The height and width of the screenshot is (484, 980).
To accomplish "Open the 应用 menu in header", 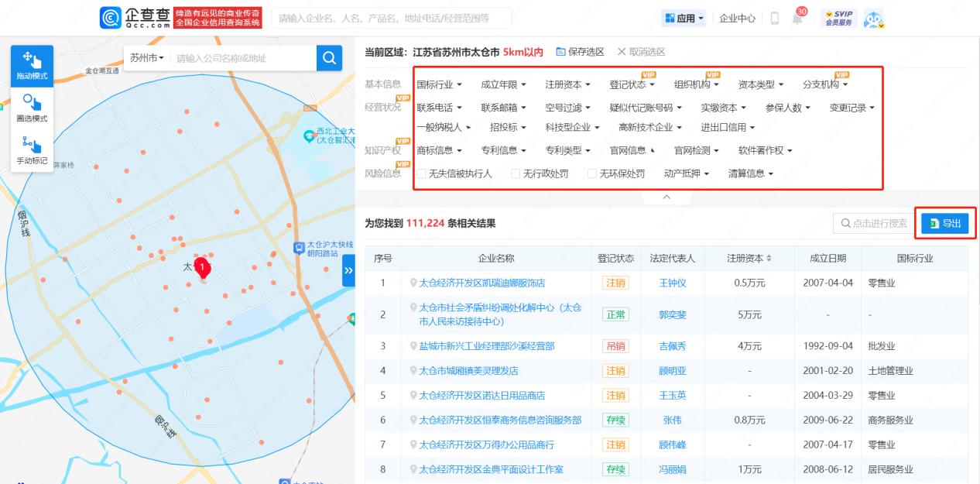I will (x=684, y=19).
